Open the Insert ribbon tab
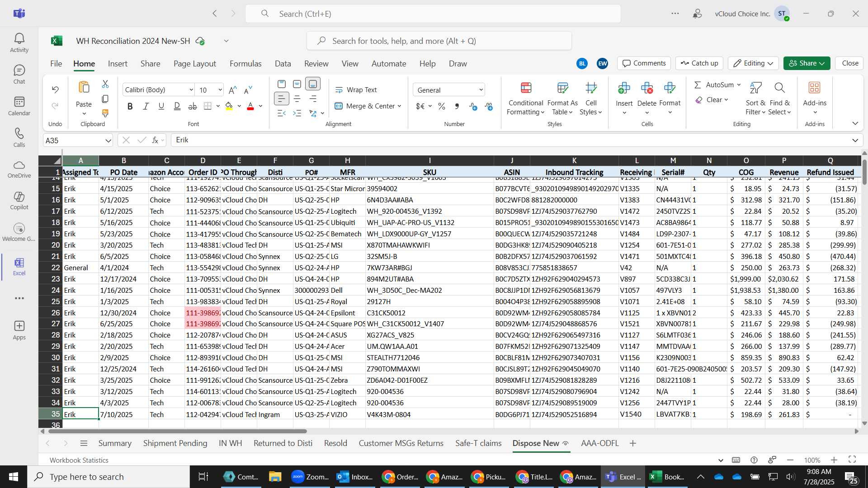Screen dimensions: 868x488 pos(118,64)
